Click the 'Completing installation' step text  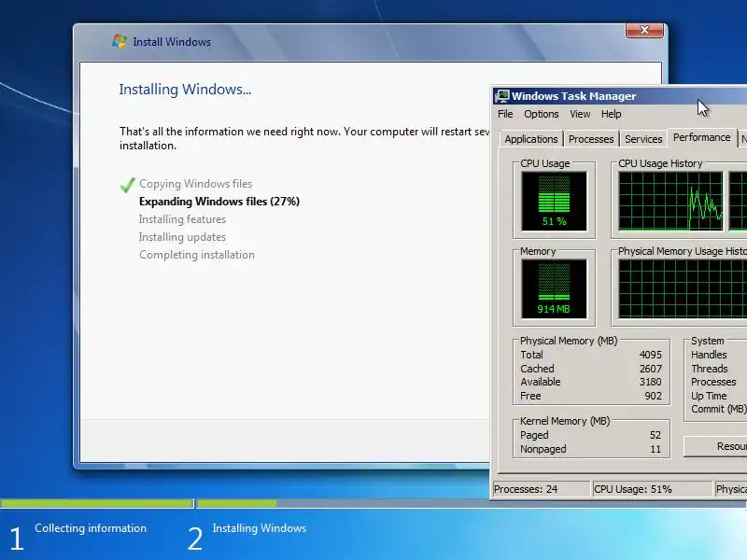(197, 255)
